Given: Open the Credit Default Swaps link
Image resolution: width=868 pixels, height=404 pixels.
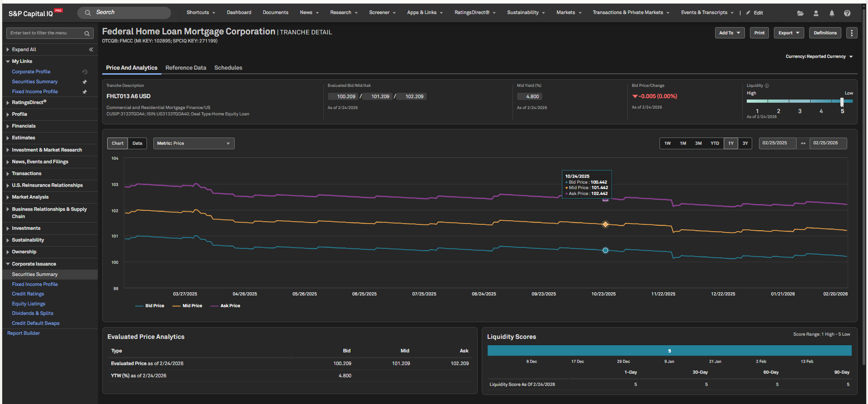Looking at the screenshot, I should (x=36, y=323).
